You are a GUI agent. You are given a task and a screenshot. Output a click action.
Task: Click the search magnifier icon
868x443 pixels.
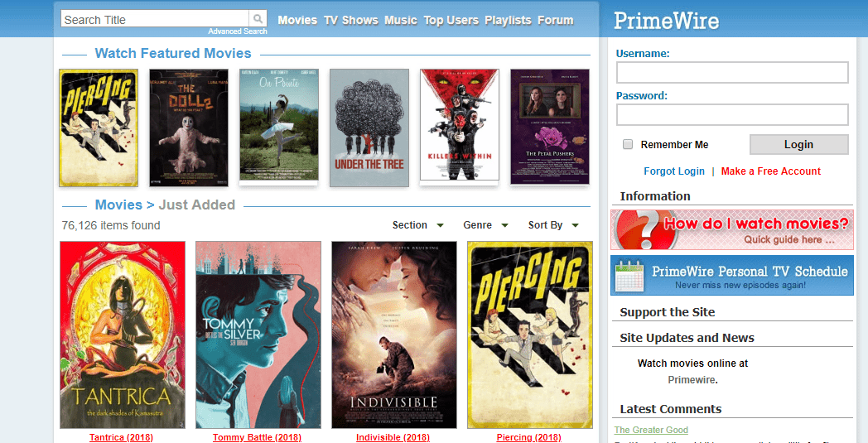pyautogui.click(x=258, y=18)
